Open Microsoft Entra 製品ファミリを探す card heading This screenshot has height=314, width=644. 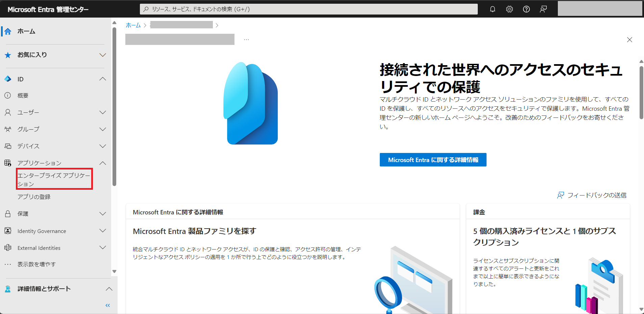pyautogui.click(x=195, y=231)
